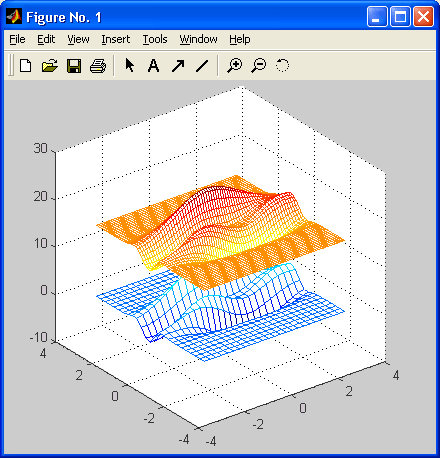Screen dimensions: 440x458
Task: Click the Figure No. 1 title bar text
Action: pyautogui.click(x=64, y=17)
